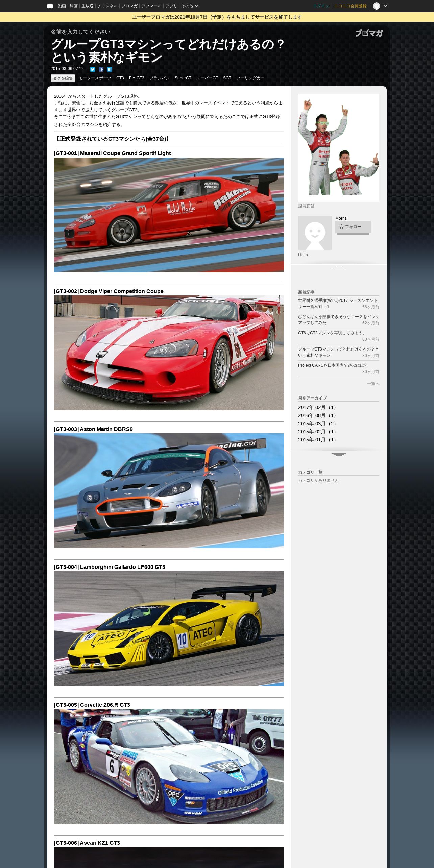Image resolution: width=434 pixels, height=868 pixels.
Task: Click the 新着記事 section heading
Action: 306,292
